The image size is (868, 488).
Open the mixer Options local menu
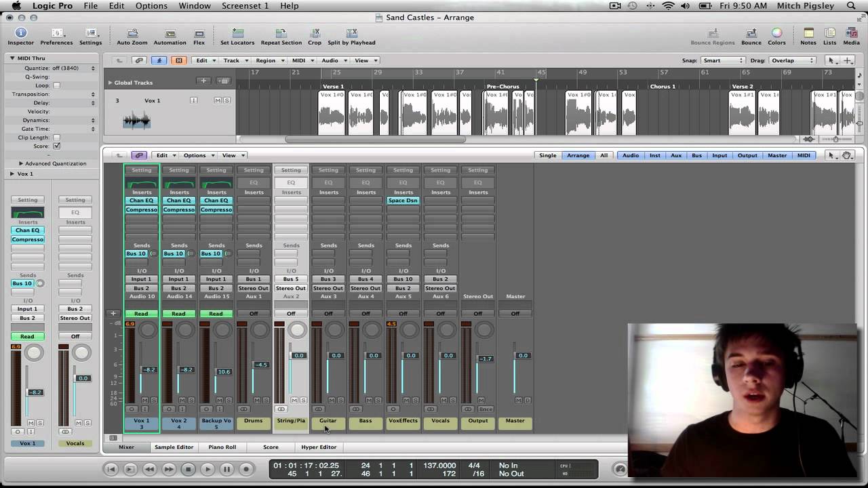[197, 155]
